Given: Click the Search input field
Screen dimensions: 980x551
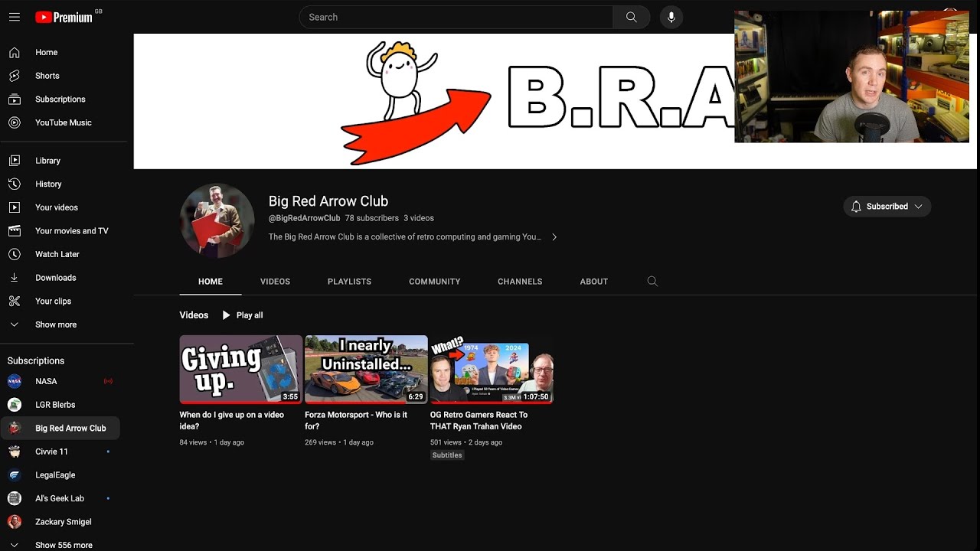Looking at the screenshot, I should [x=456, y=17].
